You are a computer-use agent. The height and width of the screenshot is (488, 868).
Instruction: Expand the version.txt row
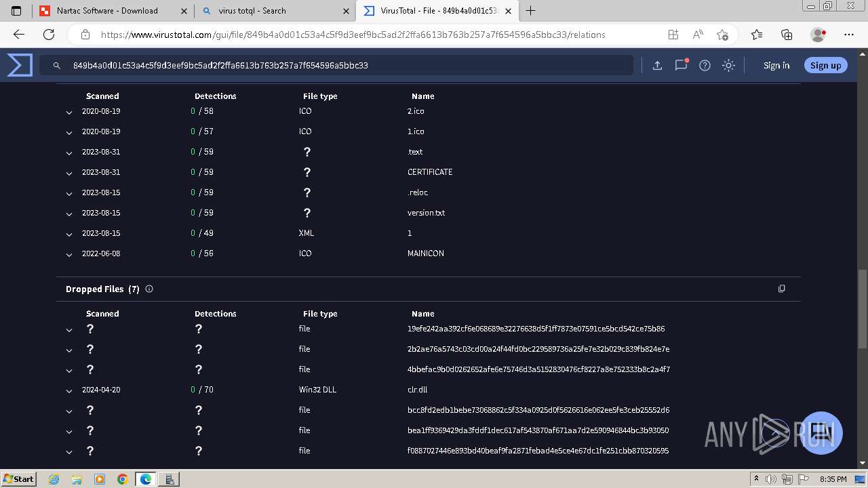click(x=69, y=214)
